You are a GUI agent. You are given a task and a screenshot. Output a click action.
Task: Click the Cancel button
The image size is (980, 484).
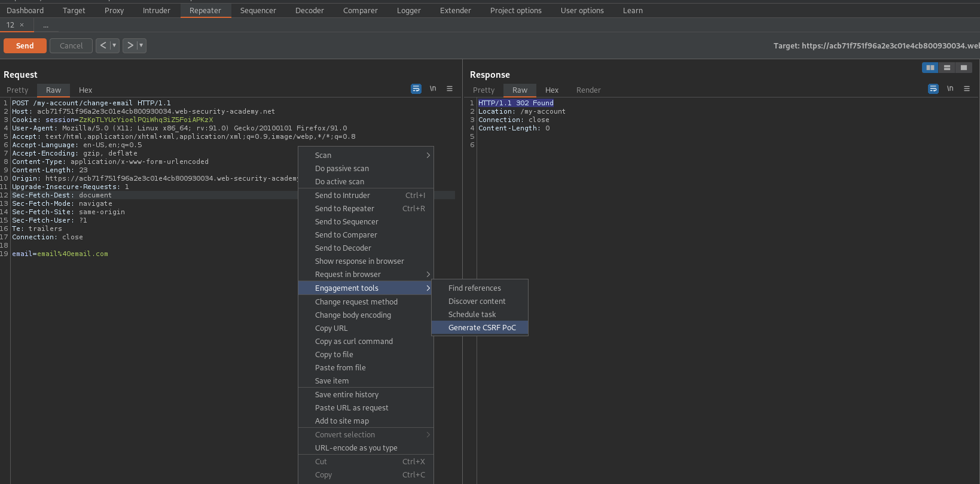71,45
